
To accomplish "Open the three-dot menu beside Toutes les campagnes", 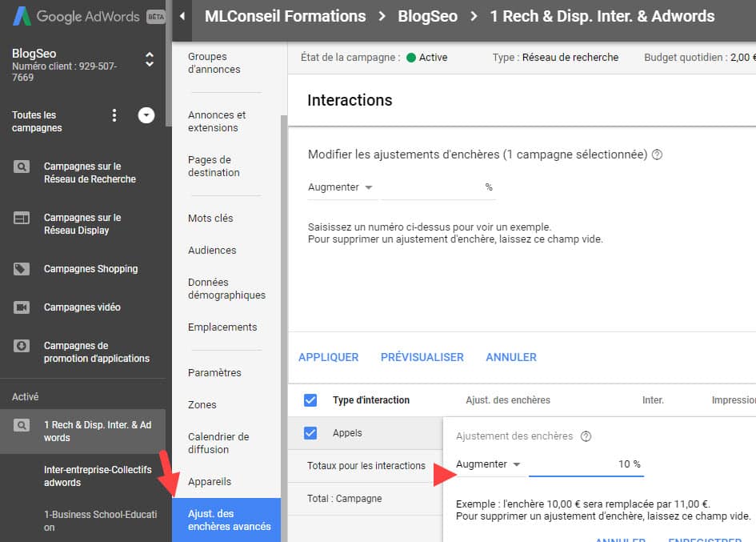I will coord(114,114).
